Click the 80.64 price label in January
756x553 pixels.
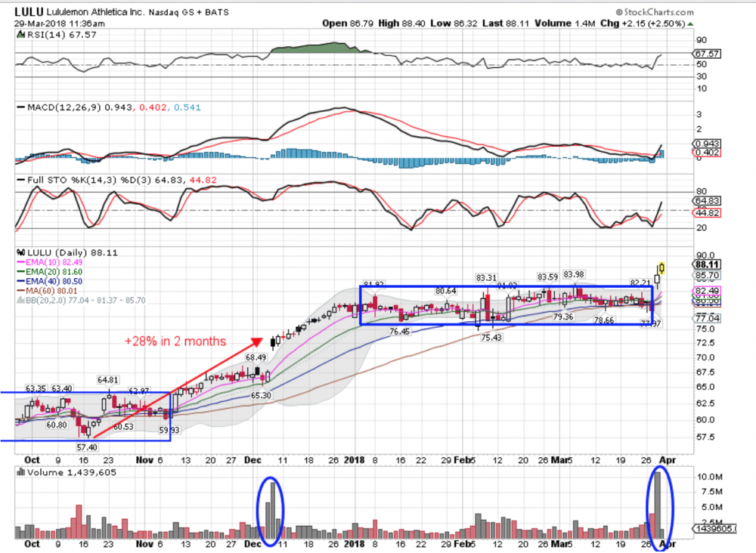coord(445,291)
